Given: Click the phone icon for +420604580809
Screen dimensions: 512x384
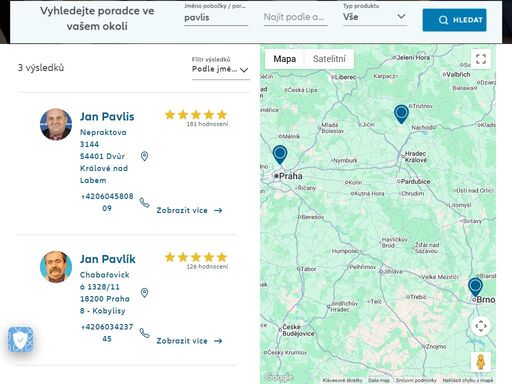Looking at the screenshot, I should point(144,202).
